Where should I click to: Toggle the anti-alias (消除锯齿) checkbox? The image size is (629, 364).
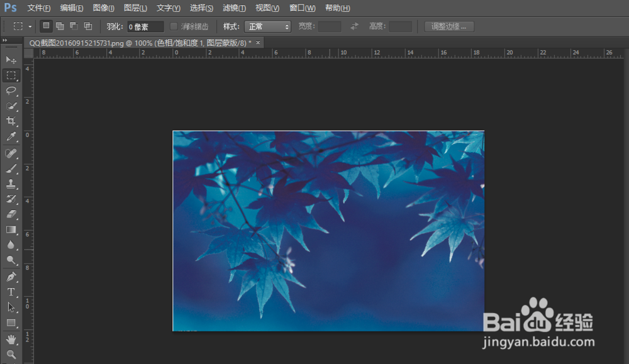(174, 26)
